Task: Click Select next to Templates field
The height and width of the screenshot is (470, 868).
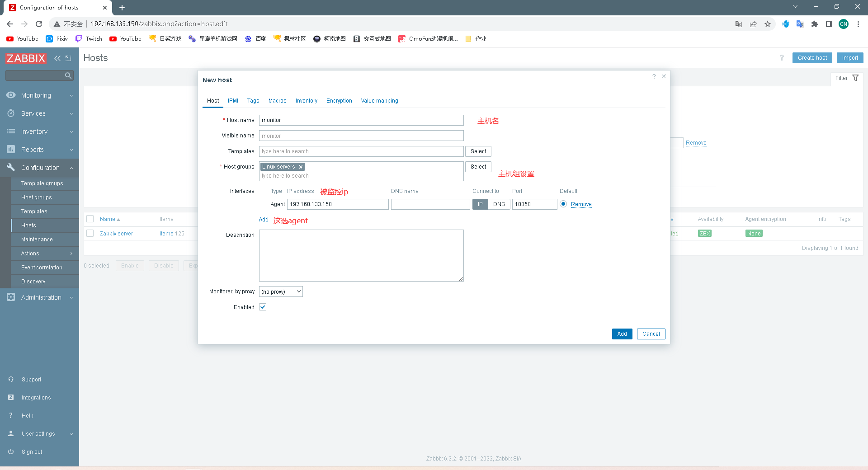Action: tap(478, 151)
